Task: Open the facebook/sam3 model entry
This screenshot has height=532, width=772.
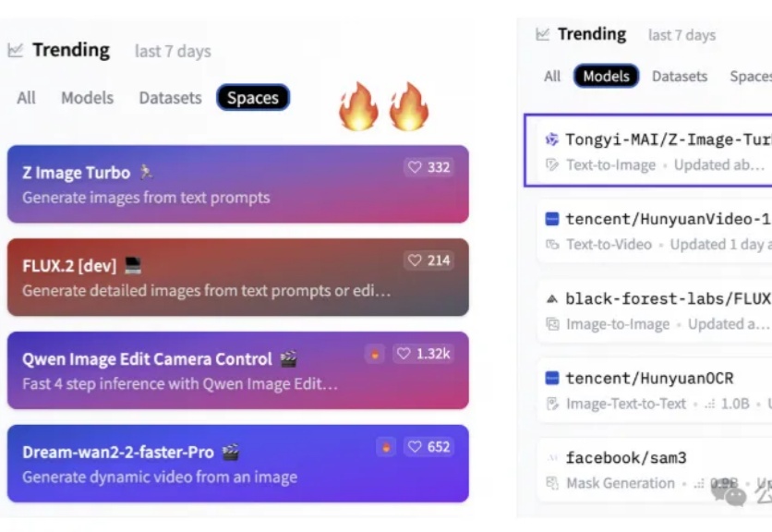Action: tap(655, 470)
